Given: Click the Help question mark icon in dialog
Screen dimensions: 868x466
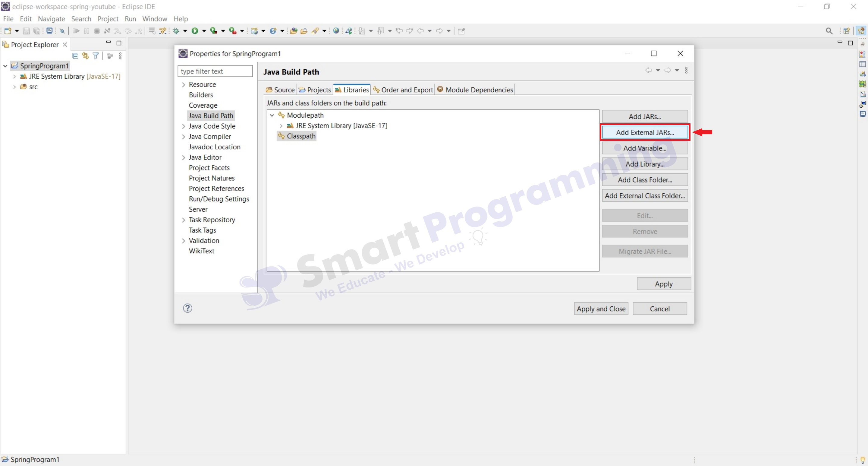Looking at the screenshot, I should click(188, 308).
